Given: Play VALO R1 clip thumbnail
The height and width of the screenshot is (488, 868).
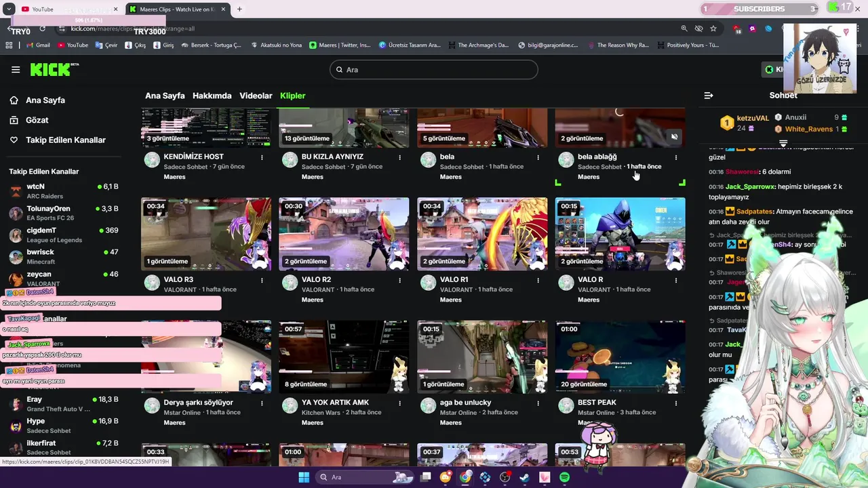Looking at the screenshot, I should [482, 234].
